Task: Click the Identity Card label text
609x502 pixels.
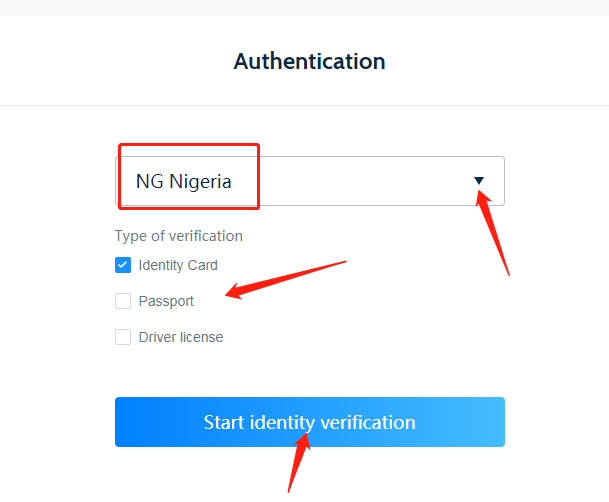Action: (x=178, y=265)
